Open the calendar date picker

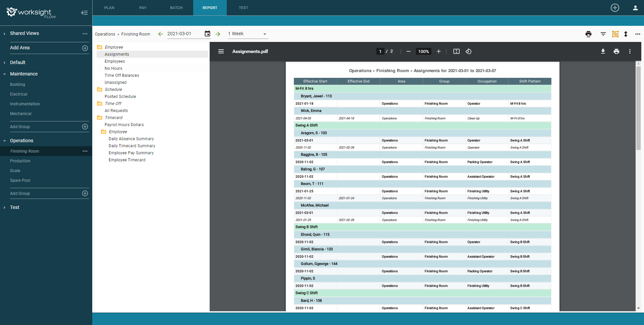point(207,34)
